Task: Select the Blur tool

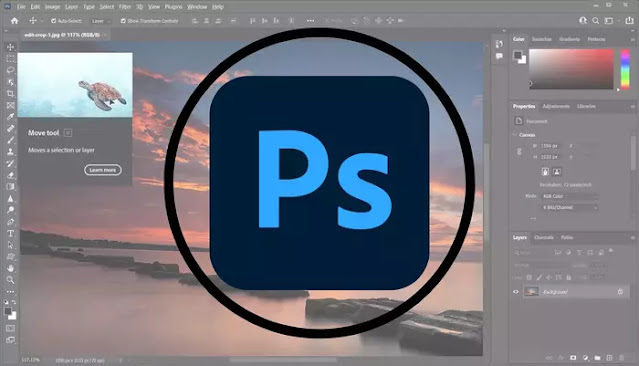Action: [x=11, y=198]
